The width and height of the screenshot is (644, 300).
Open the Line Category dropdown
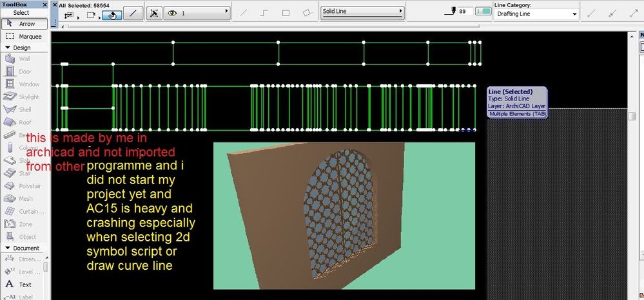(536, 14)
